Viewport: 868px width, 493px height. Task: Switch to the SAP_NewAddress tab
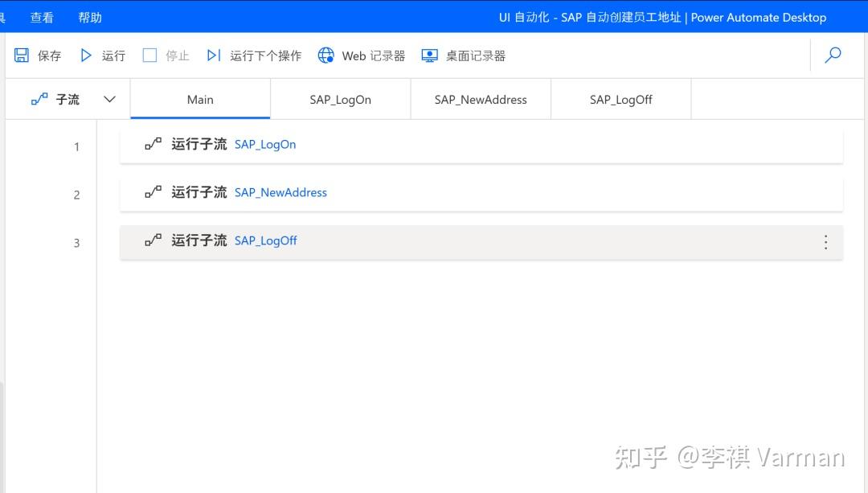click(x=480, y=98)
